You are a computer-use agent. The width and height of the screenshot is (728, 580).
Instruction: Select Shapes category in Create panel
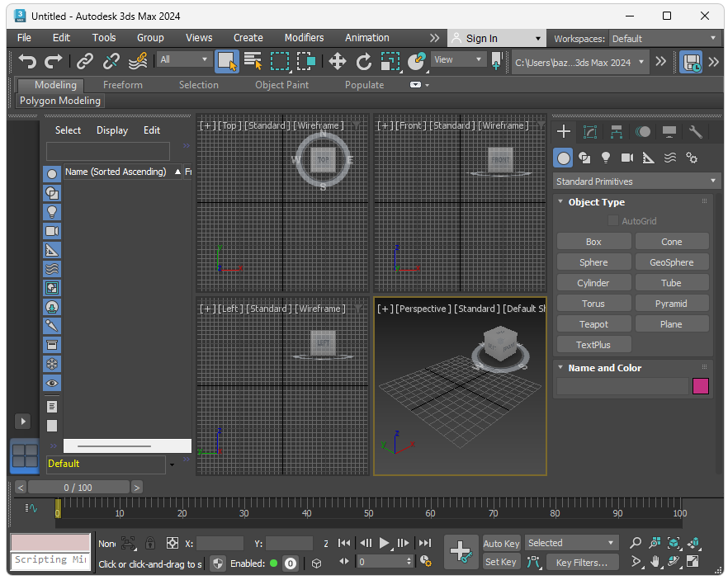(x=584, y=158)
